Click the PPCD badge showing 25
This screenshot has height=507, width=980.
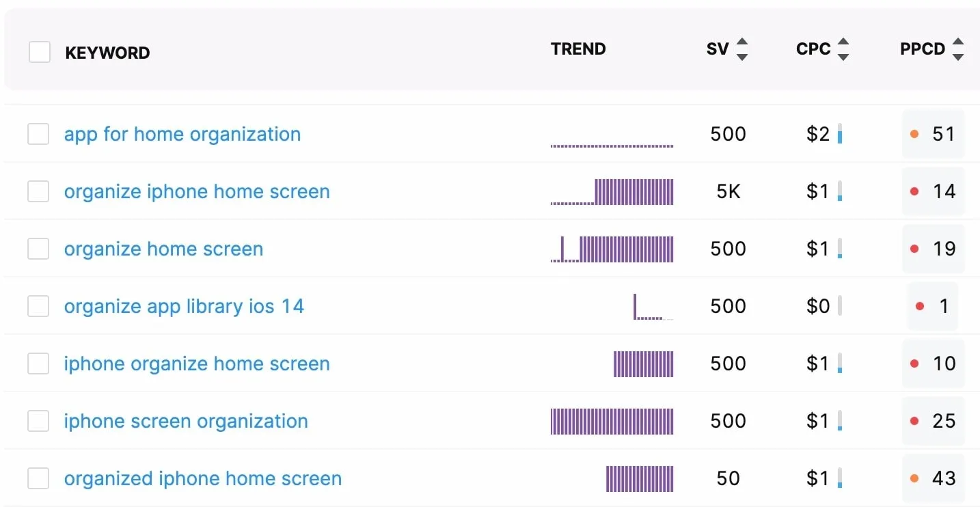pos(934,421)
